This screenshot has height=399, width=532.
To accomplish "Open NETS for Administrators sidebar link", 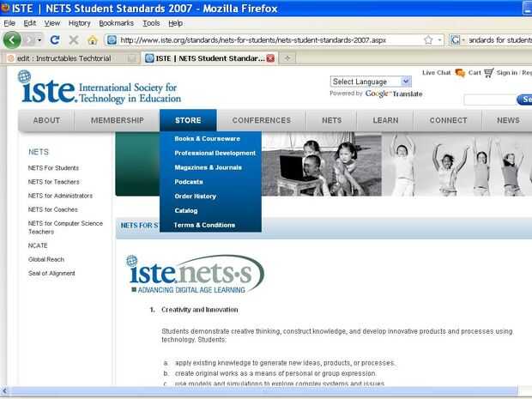I will coord(60,196).
